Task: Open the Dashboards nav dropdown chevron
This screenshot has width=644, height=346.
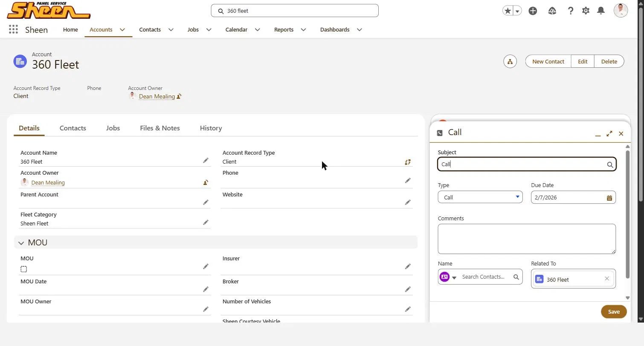Action: [360, 30]
